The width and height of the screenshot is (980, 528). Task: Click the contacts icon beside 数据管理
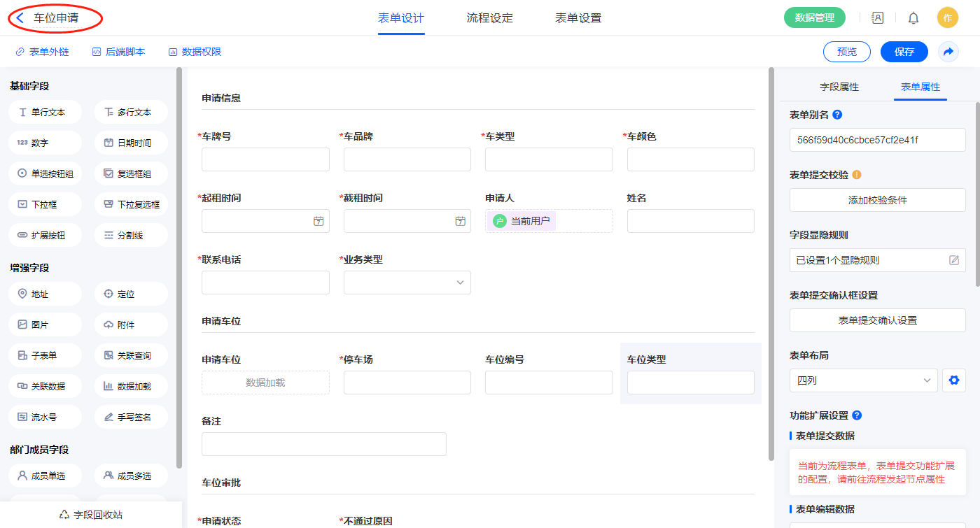(877, 18)
